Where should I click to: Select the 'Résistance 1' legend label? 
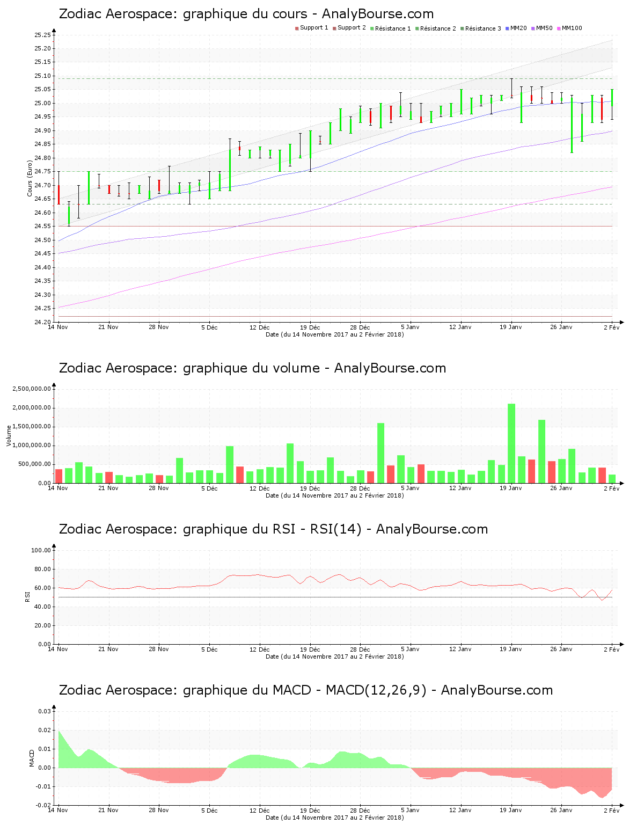[x=393, y=28]
